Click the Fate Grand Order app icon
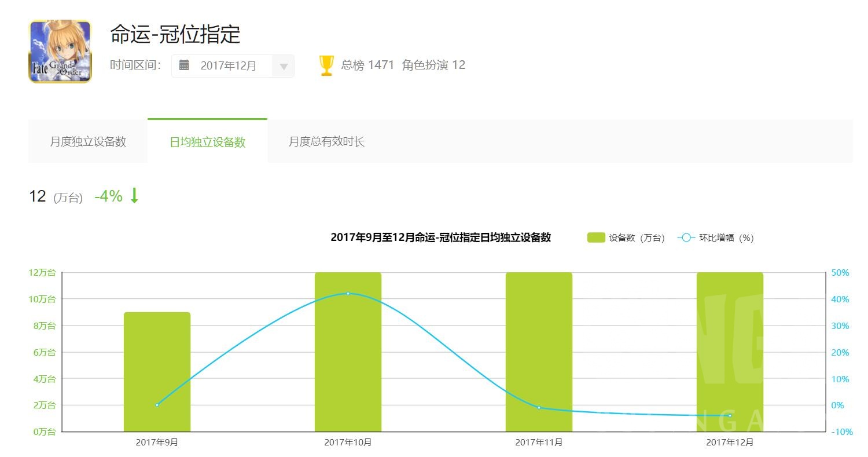The image size is (868, 457). pos(60,52)
